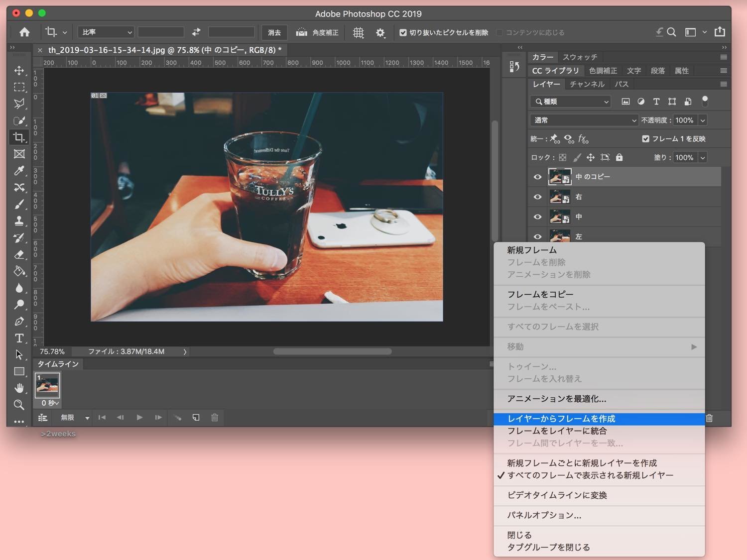Screen dimensions: 747x560
Task: Select the Frame tool
Action: 19,154
